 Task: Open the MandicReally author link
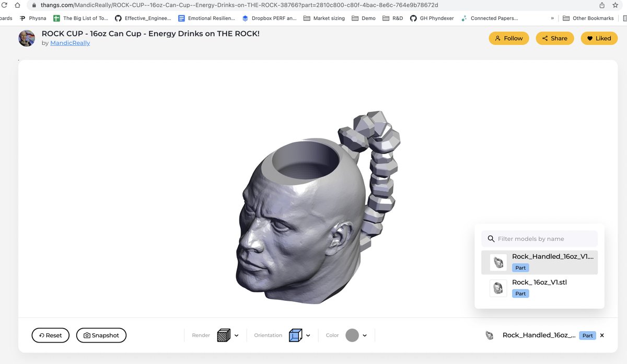pos(70,43)
